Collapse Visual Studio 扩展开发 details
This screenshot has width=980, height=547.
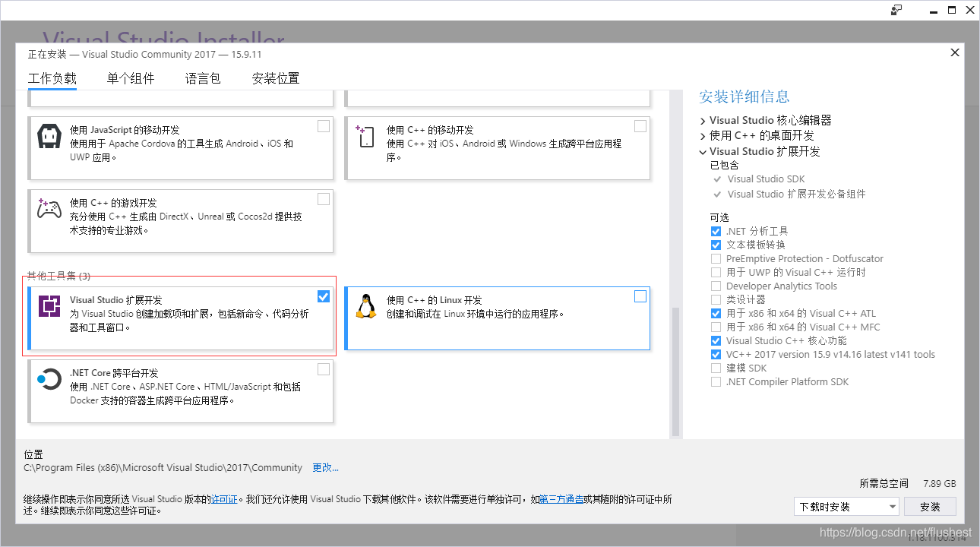[x=703, y=151]
